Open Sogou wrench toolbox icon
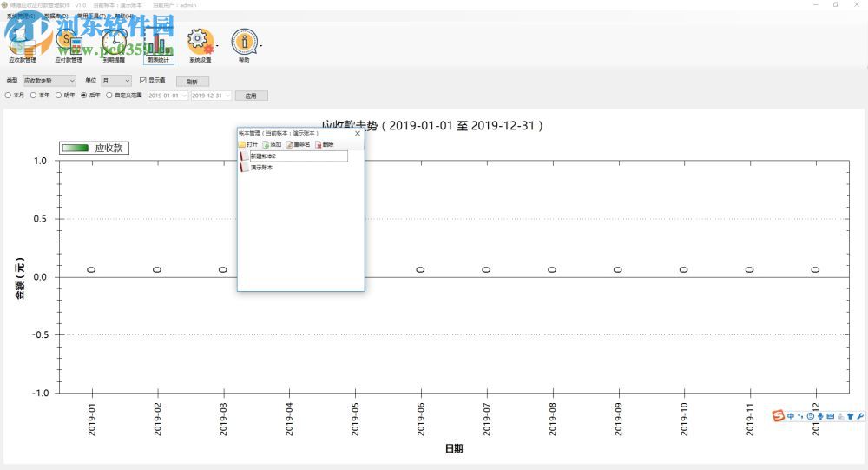Viewport: 868px width, 470px height. tap(859, 416)
